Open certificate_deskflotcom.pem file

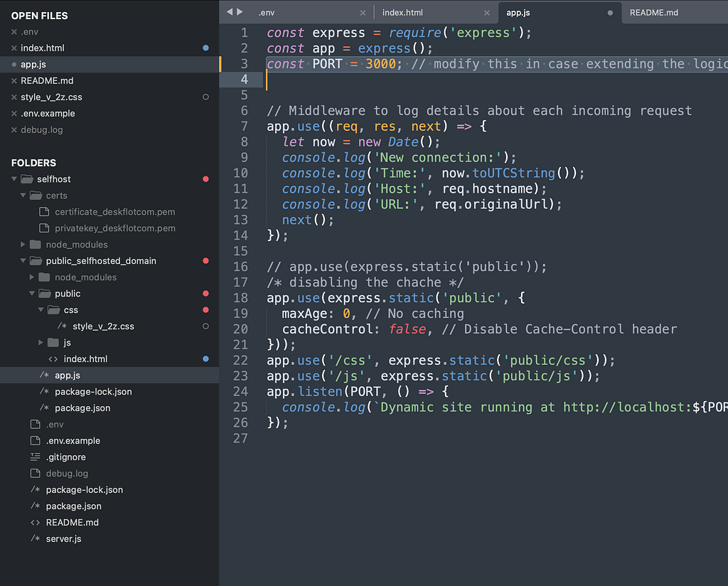click(x=114, y=212)
